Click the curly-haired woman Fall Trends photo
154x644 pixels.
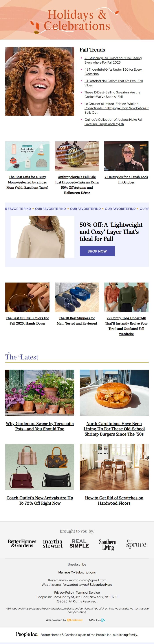pyautogui.click(x=40, y=81)
